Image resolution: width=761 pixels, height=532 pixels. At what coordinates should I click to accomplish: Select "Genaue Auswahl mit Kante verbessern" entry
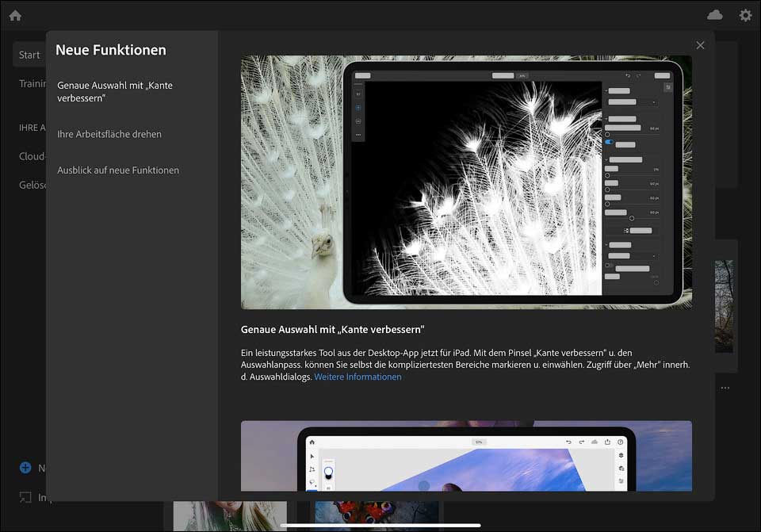tap(115, 91)
